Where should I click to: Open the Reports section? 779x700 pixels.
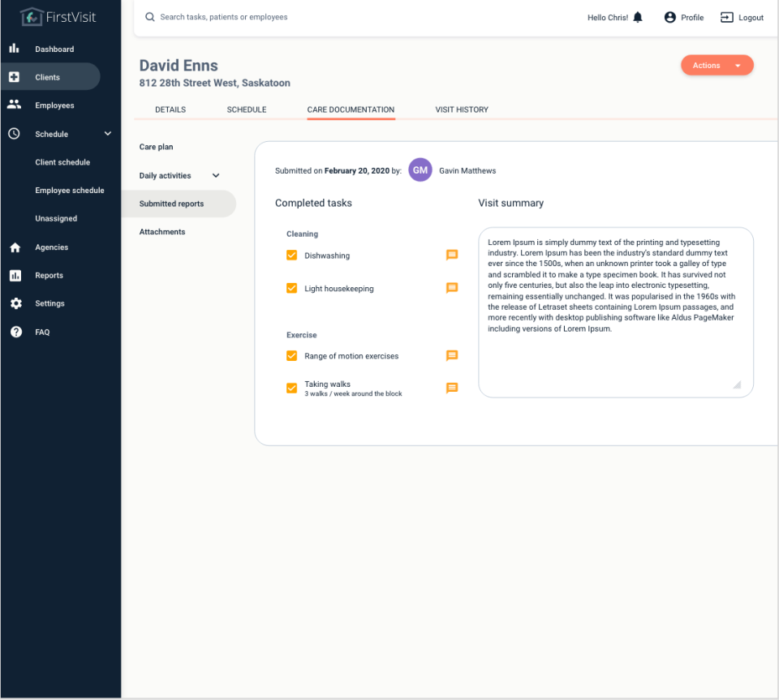coord(48,275)
